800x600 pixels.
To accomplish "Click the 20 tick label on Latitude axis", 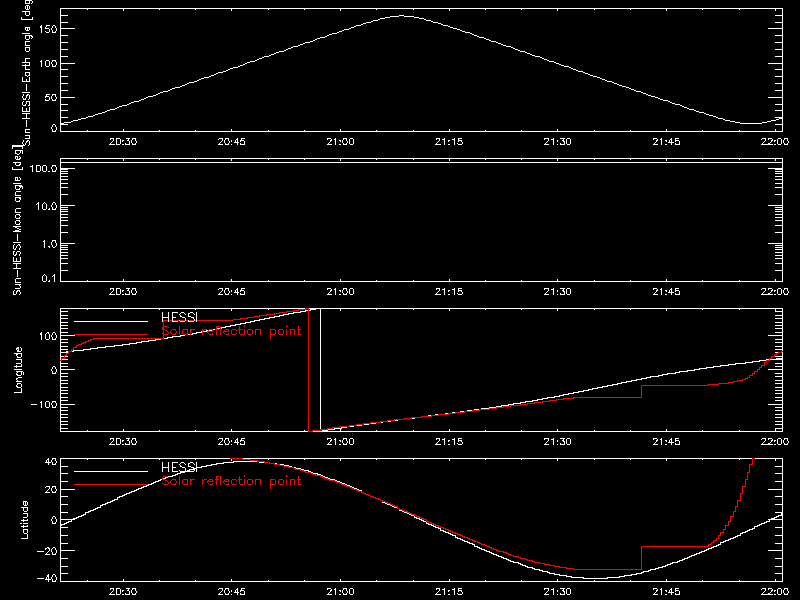I will pyautogui.click(x=51, y=490).
